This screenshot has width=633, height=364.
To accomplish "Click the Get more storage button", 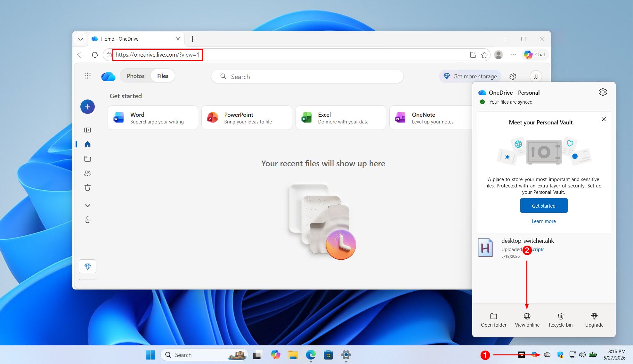I will point(470,76).
